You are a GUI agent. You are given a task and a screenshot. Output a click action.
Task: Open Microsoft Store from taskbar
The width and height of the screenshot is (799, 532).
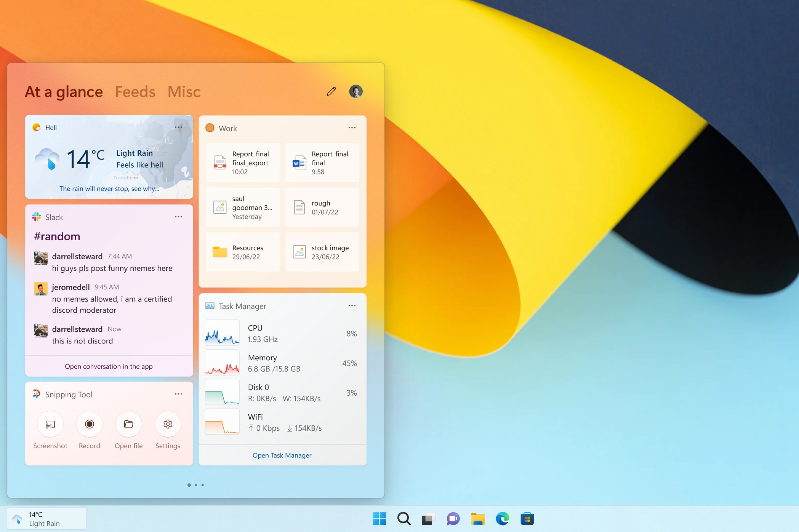coord(527,519)
